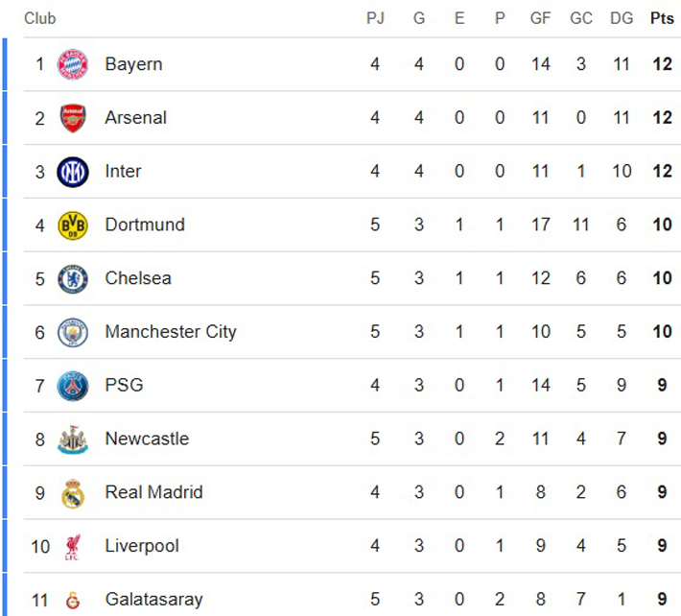This screenshot has height=616, width=681.
Task: Click the Arsenal club crest icon
Action: pyautogui.click(x=72, y=118)
